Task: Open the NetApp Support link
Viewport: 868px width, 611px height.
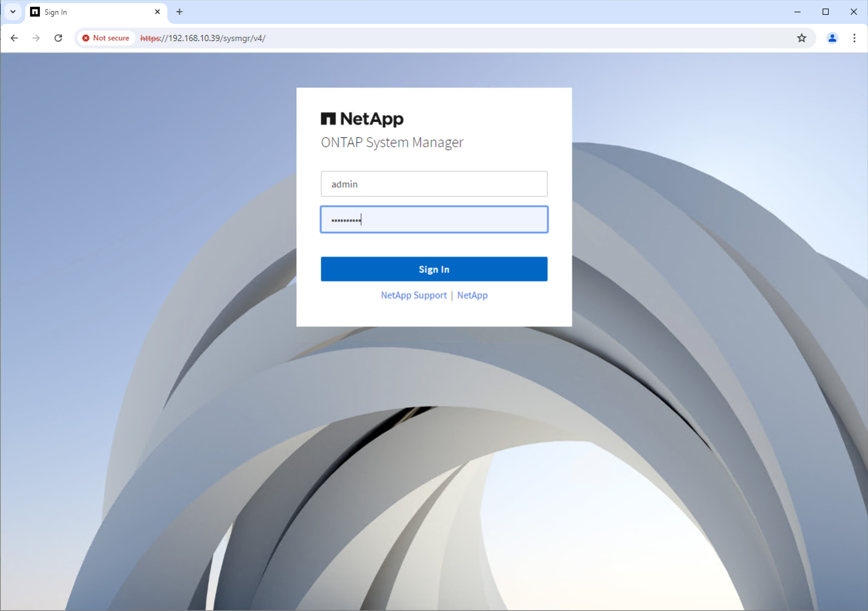Action: (x=414, y=295)
